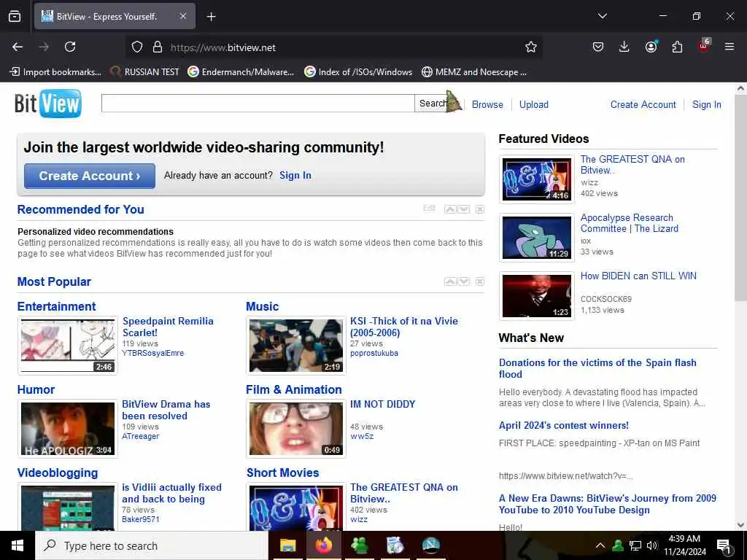Close the Recommended for You section
This screenshot has width=747, height=560.
[480, 209]
